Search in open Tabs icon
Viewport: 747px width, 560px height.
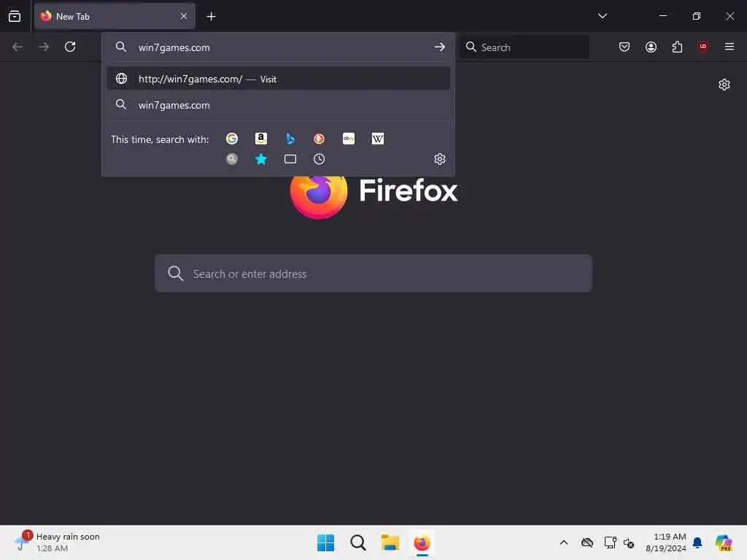click(290, 159)
